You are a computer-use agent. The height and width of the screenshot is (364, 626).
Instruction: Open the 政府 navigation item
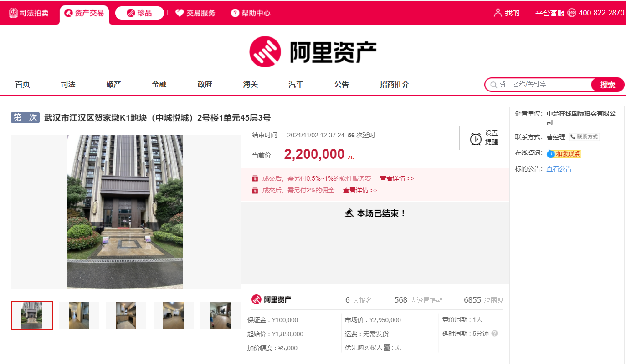205,84
